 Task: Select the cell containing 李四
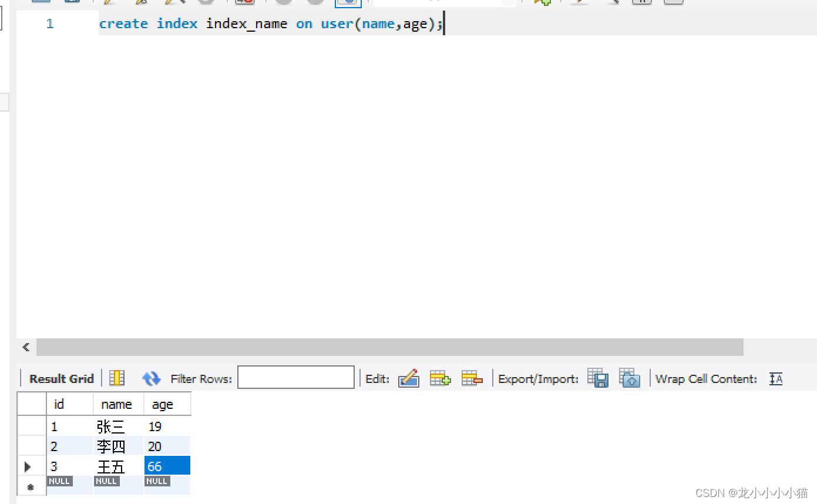point(119,446)
